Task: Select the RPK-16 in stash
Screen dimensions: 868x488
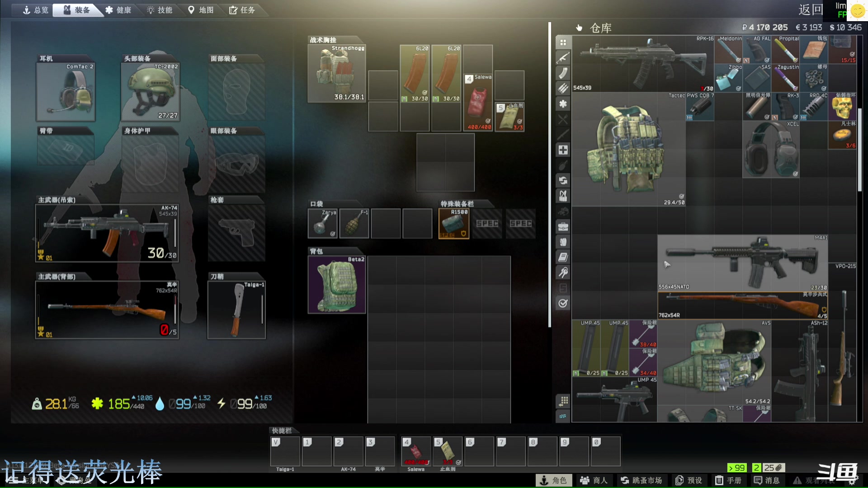Action: pos(643,64)
